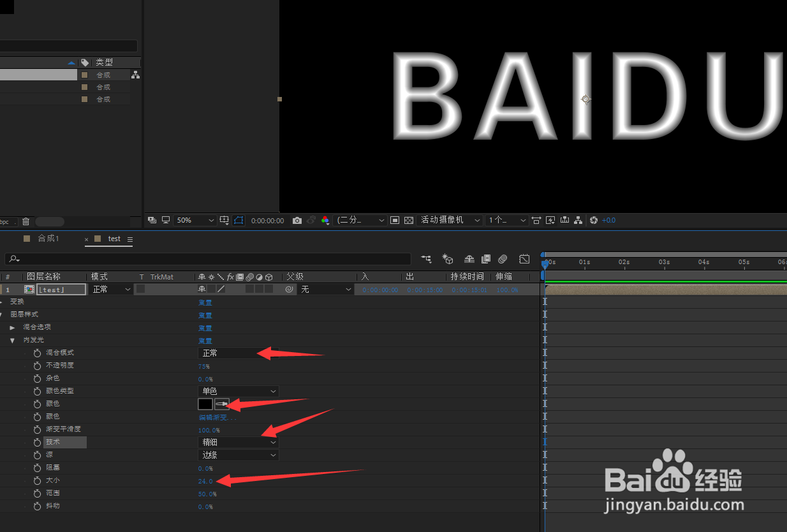The height and width of the screenshot is (532, 787).
Task: Toggle the draft 3D icon
Action: click(448, 259)
